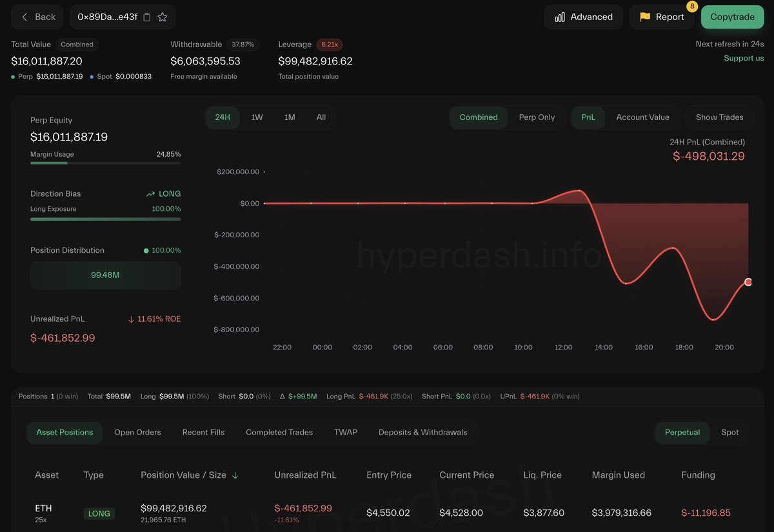The image size is (774, 532).
Task: Click the Long Exposure progress bar
Action: tap(106, 219)
